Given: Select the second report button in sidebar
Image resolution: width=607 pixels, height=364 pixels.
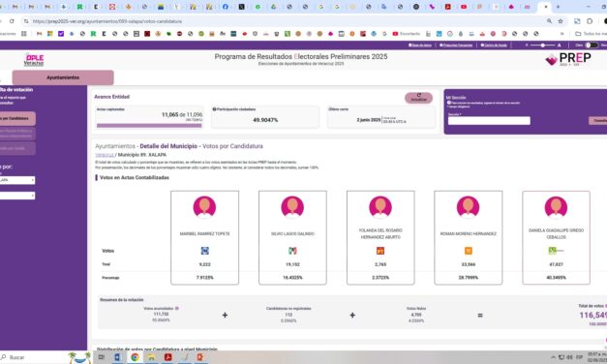Looking at the screenshot, I should point(17,134).
